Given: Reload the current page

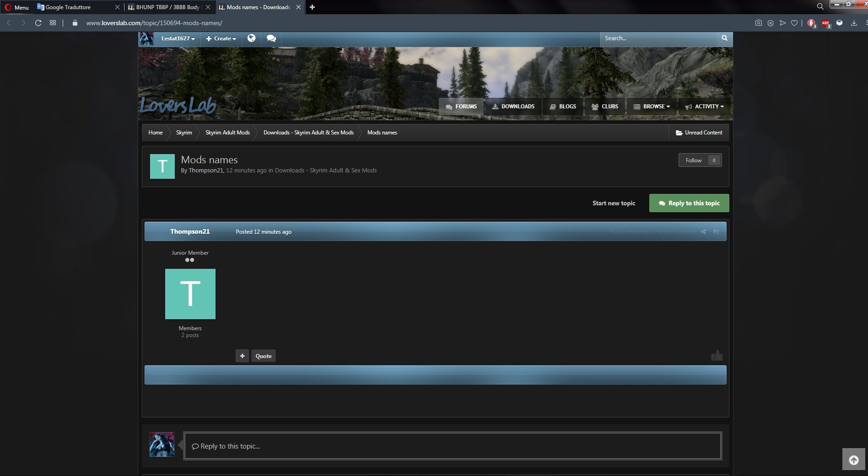Looking at the screenshot, I should coord(38,23).
